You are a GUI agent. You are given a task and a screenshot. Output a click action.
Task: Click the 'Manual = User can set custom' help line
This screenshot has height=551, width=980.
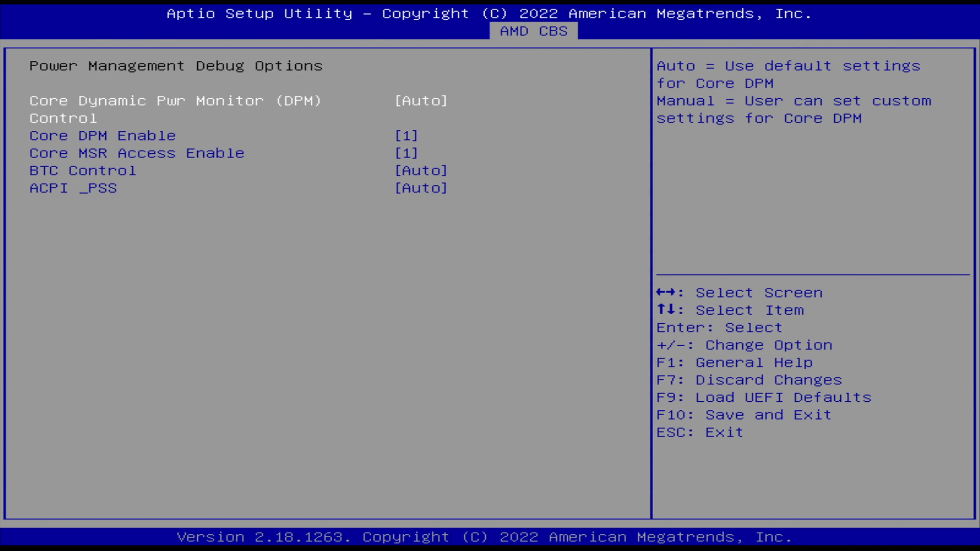[794, 101]
